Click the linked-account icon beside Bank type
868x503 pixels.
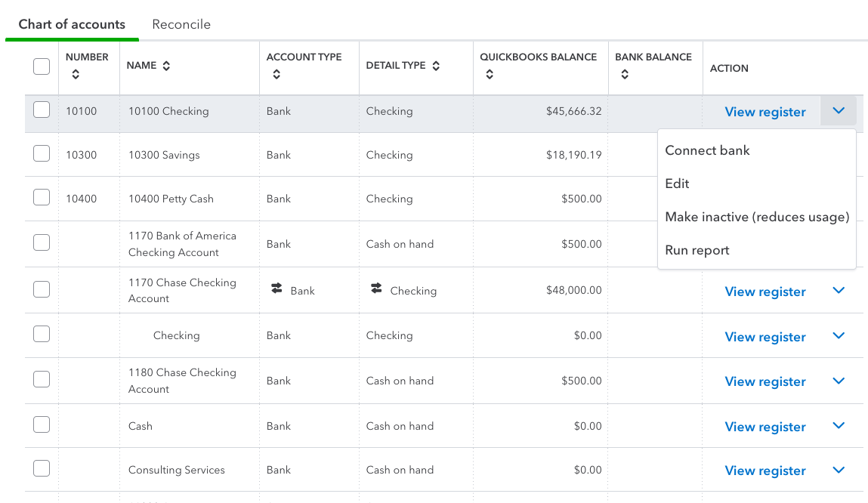pyautogui.click(x=276, y=289)
